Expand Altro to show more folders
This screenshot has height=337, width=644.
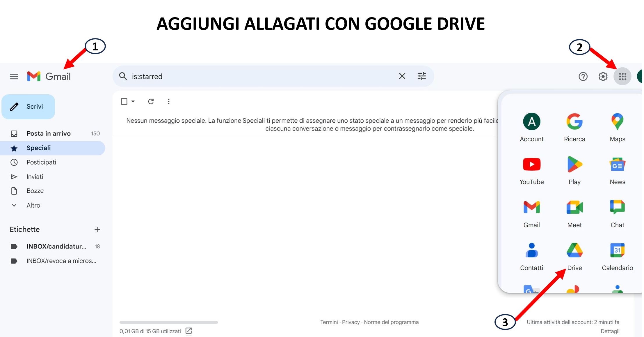[x=52, y=205]
